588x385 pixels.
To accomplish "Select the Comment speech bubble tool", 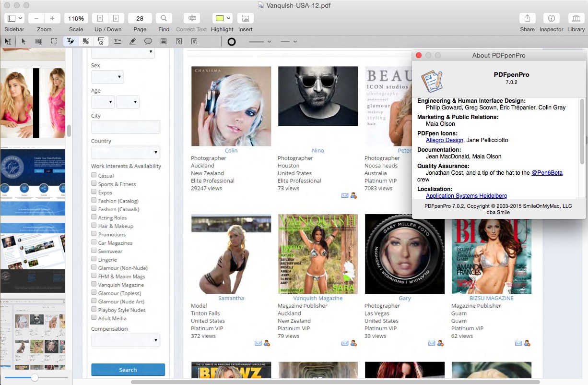I will coord(148,41).
